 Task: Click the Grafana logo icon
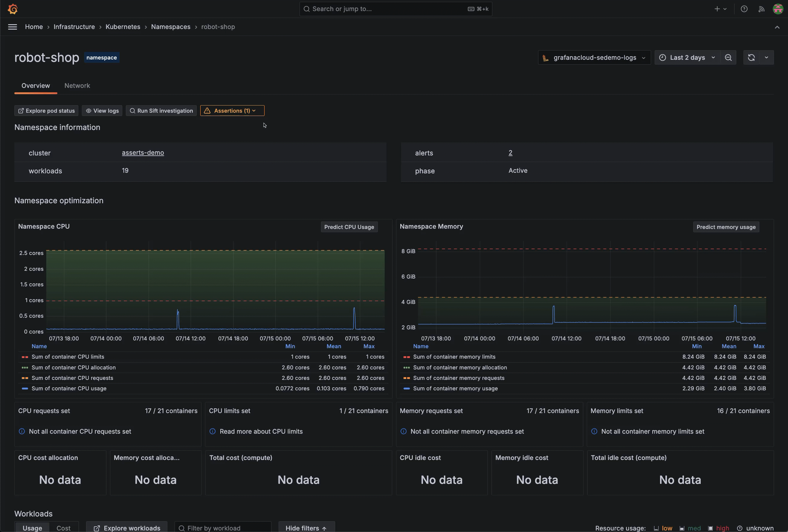(13, 9)
